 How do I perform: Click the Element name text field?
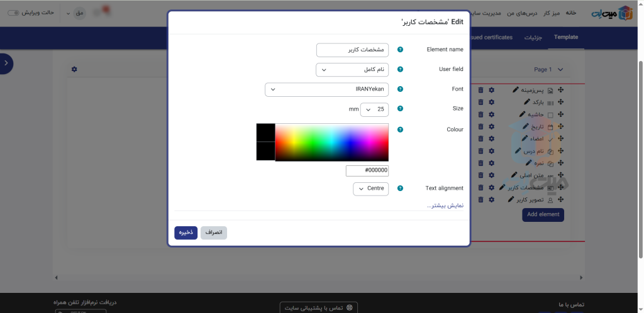(352, 50)
